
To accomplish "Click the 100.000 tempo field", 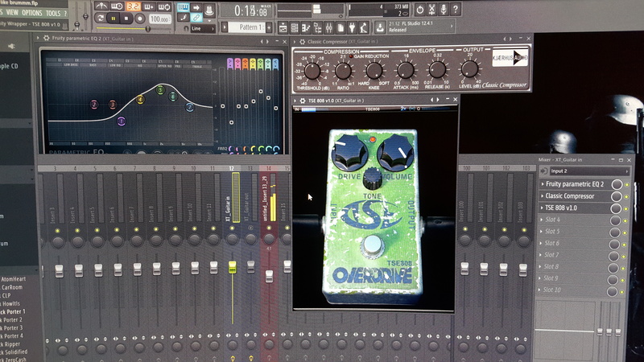I will click(x=159, y=19).
